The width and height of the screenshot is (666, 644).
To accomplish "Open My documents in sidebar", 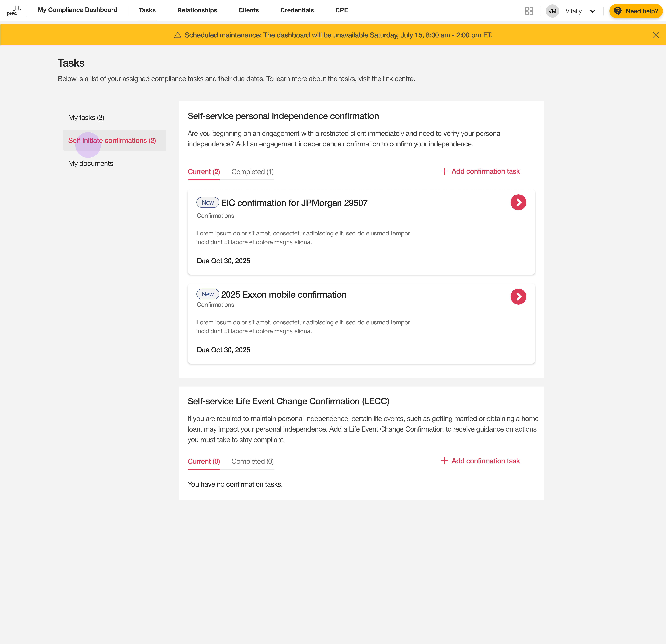I will click(91, 163).
